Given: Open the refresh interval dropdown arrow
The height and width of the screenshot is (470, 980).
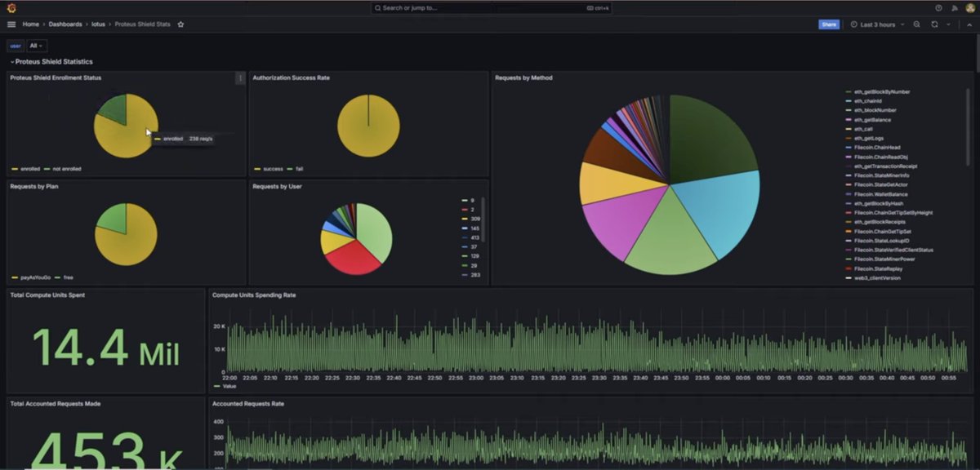Looking at the screenshot, I should pos(948,24).
